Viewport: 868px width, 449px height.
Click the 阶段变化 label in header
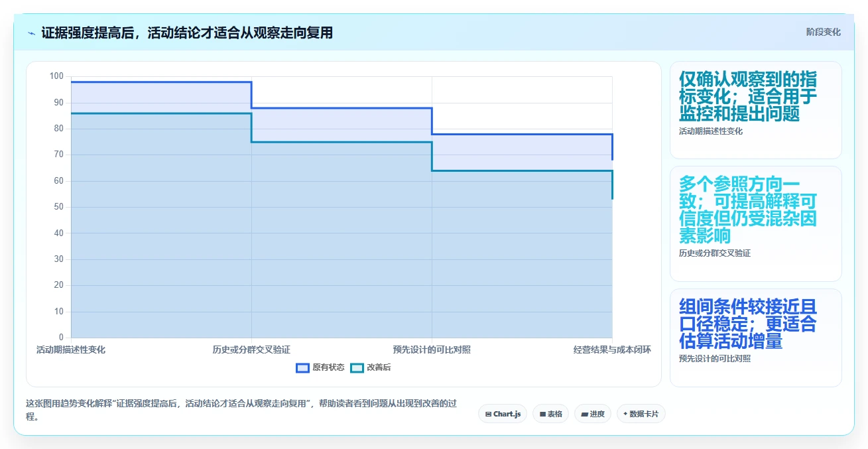tap(823, 32)
